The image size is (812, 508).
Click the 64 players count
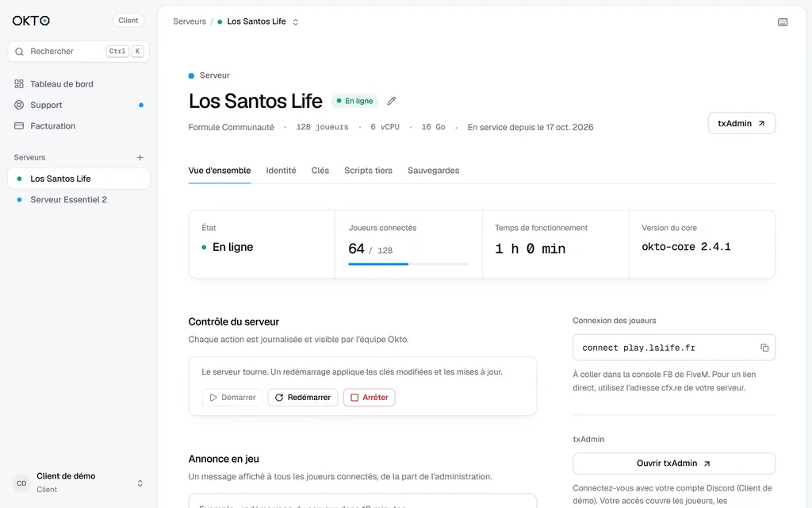[x=356, y=248]
